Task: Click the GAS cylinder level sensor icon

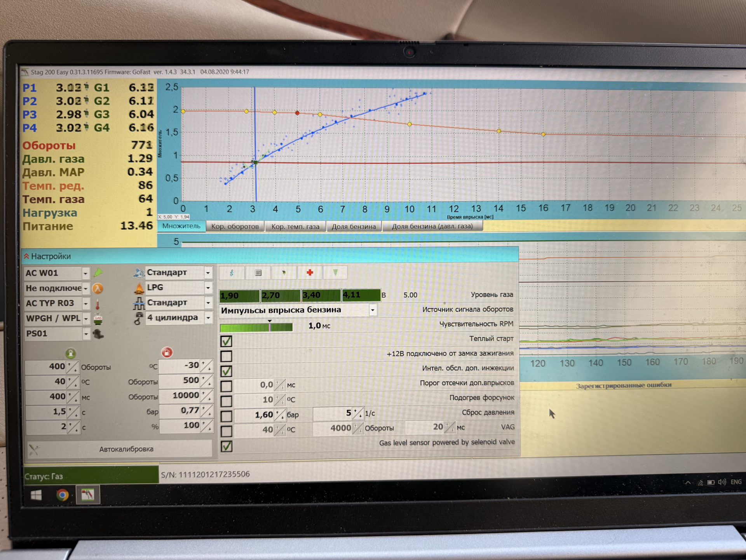Action: click(98, 319)
